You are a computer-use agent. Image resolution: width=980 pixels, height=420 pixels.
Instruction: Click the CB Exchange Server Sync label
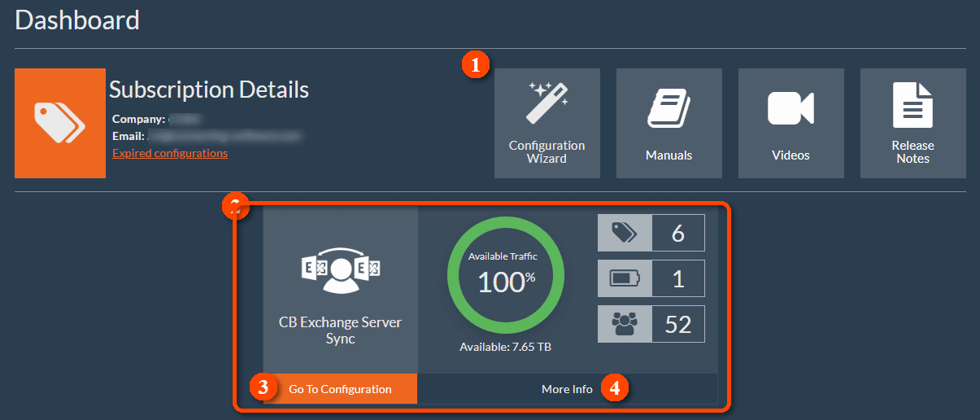click(x=340, y=330)
